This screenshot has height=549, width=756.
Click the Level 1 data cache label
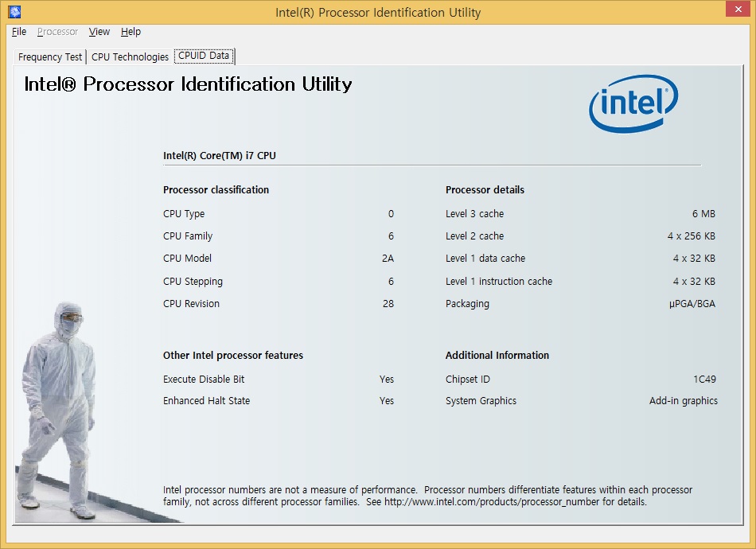click(x=485, y=259)
